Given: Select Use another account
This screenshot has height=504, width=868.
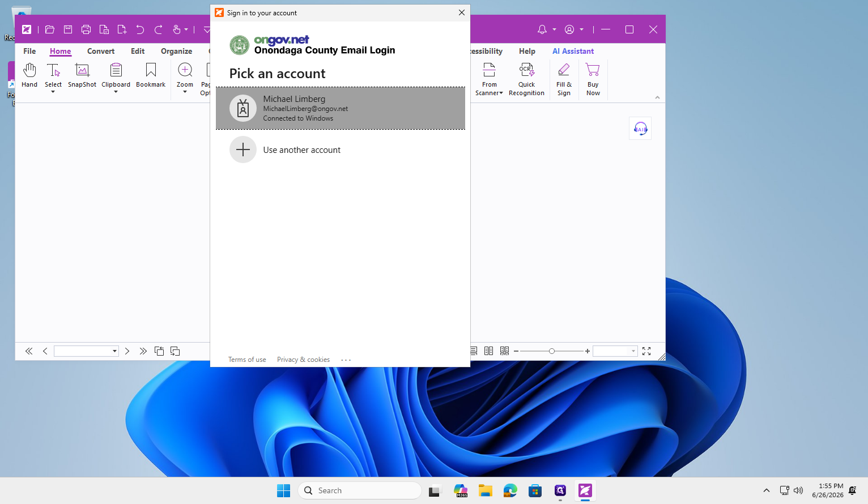Looking at the screenshot, I should [341, 150].
